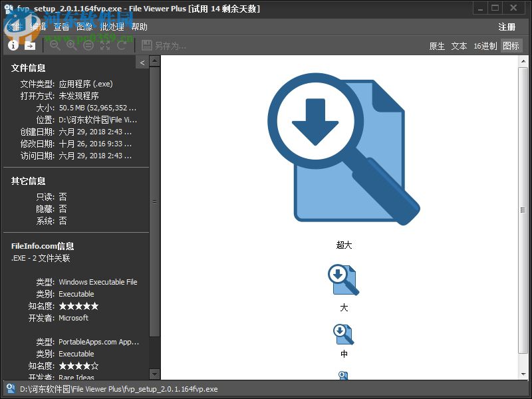Click the scrollbar up arrow on sidebar
Viewport: 532px width, 399px height.
[x=154, y=60]
